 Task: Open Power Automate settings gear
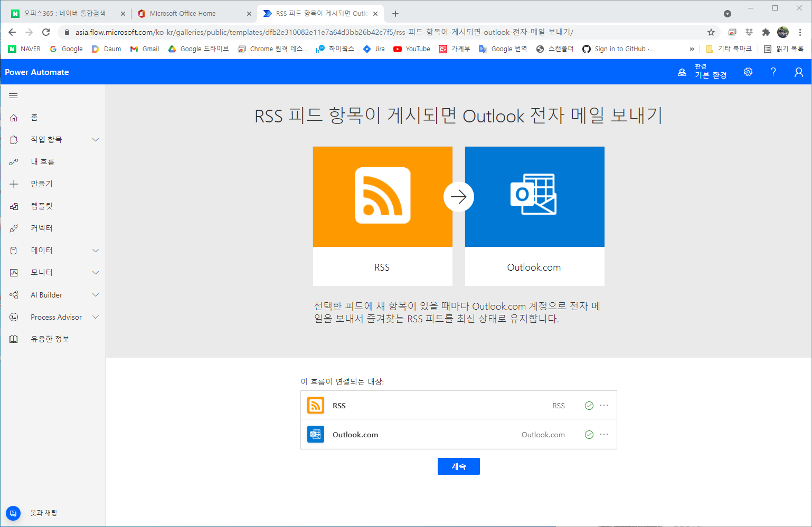pos(748,72)
